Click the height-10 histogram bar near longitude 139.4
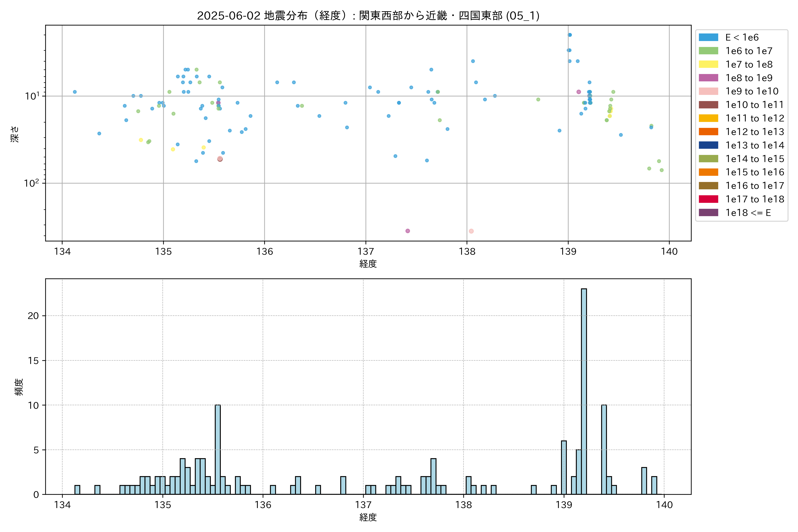Image resolution: width=798 pixels, height=532 pixels. tap(604, 450)
